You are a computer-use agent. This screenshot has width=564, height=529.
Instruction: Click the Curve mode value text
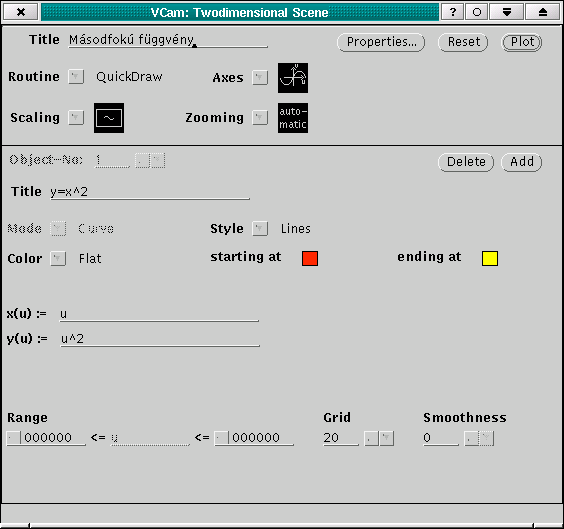coord(96,229)
